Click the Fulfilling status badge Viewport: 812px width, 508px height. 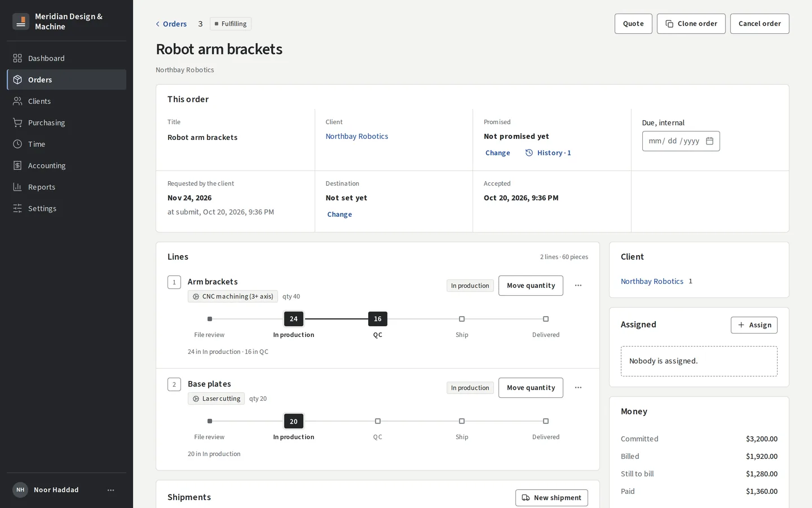pyautogui.click(x=231, y=24)
